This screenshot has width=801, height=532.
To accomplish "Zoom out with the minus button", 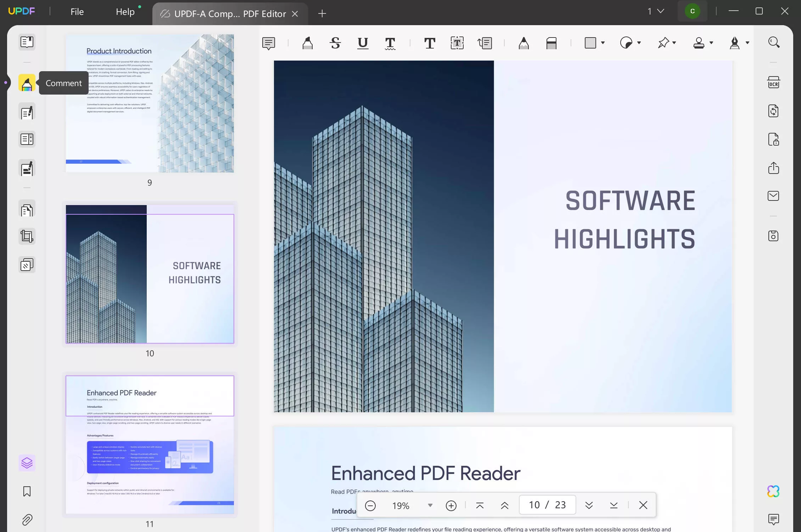I will pyautogui.click(x=370, y=505).
